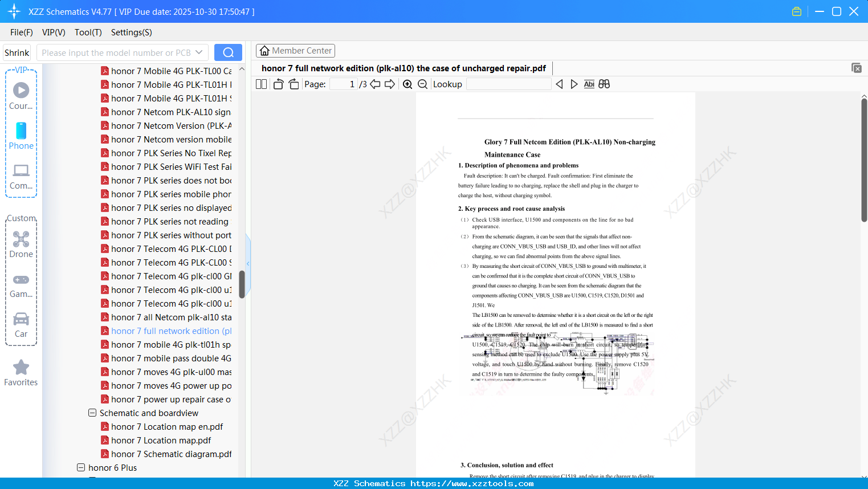Click the Shrink button
The image size is (868, 489).
click(17, 52)
